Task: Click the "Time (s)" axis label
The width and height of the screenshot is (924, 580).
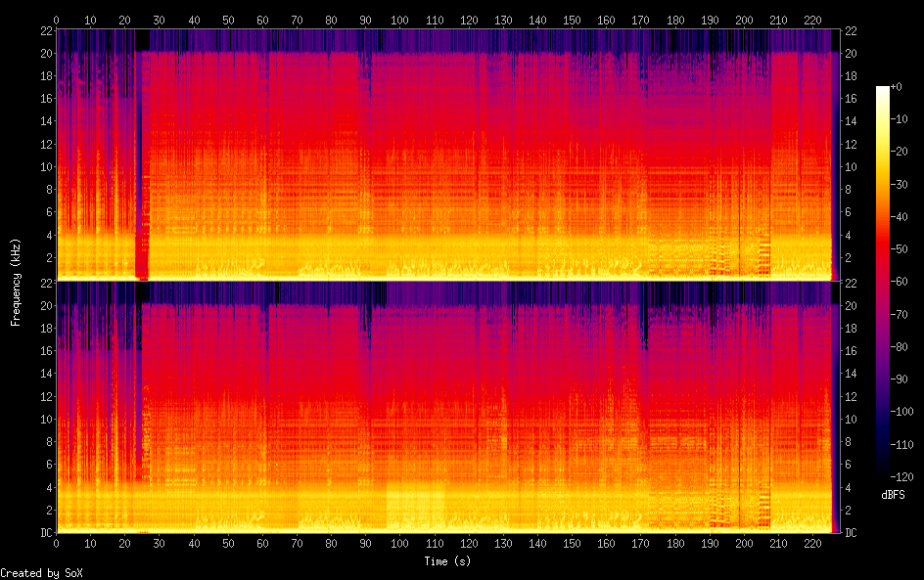Action: pos(448,561)
